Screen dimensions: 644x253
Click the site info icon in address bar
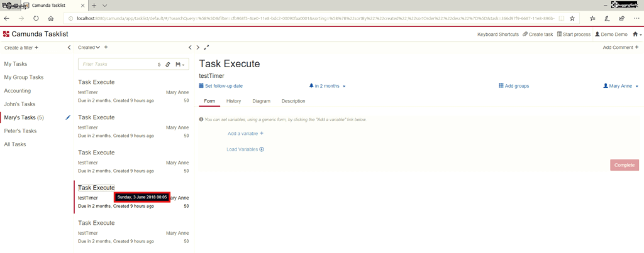[70, 18]
